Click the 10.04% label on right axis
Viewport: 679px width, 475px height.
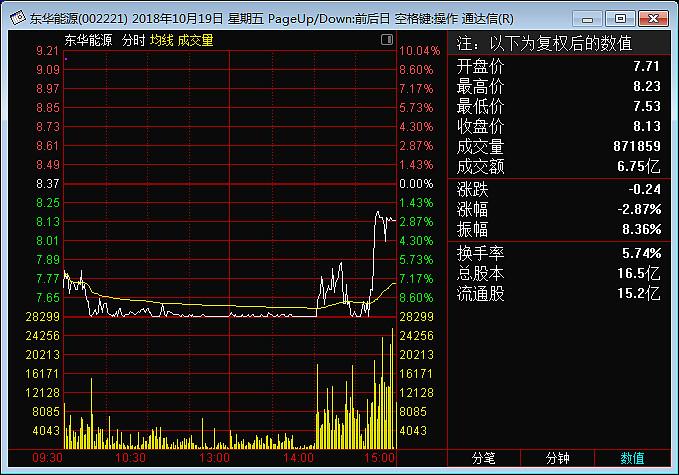[x=420, y=51]
